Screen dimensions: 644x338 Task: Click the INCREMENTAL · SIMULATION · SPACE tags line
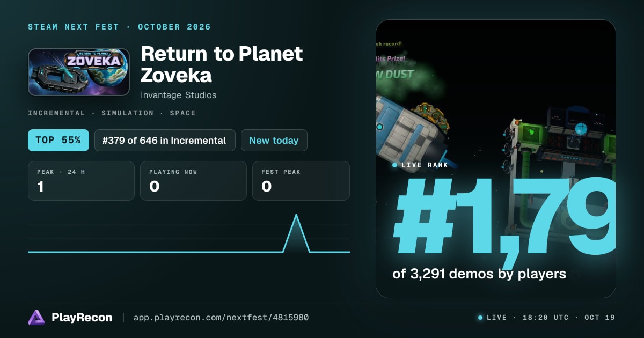coord(112,113)
